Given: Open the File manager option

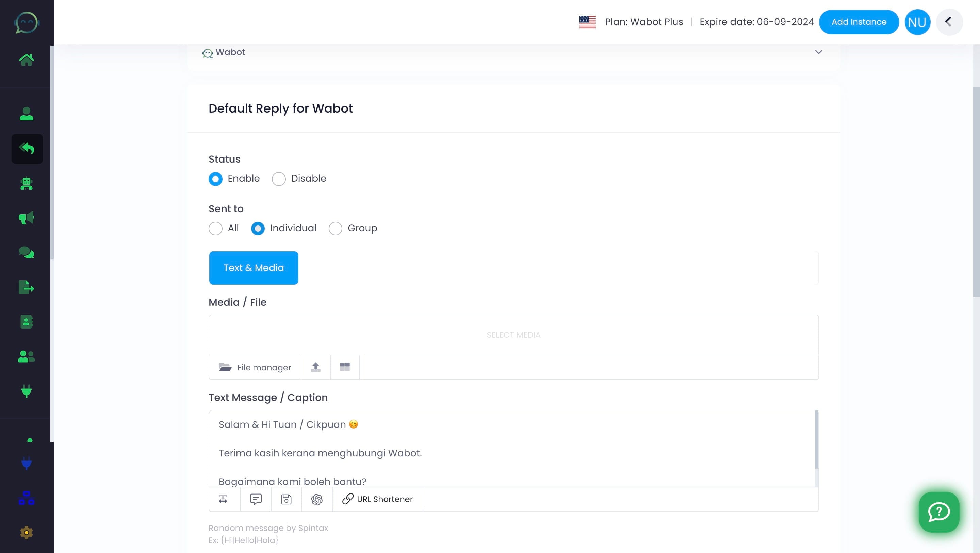Looking at the screenshot, I should 255,367.
